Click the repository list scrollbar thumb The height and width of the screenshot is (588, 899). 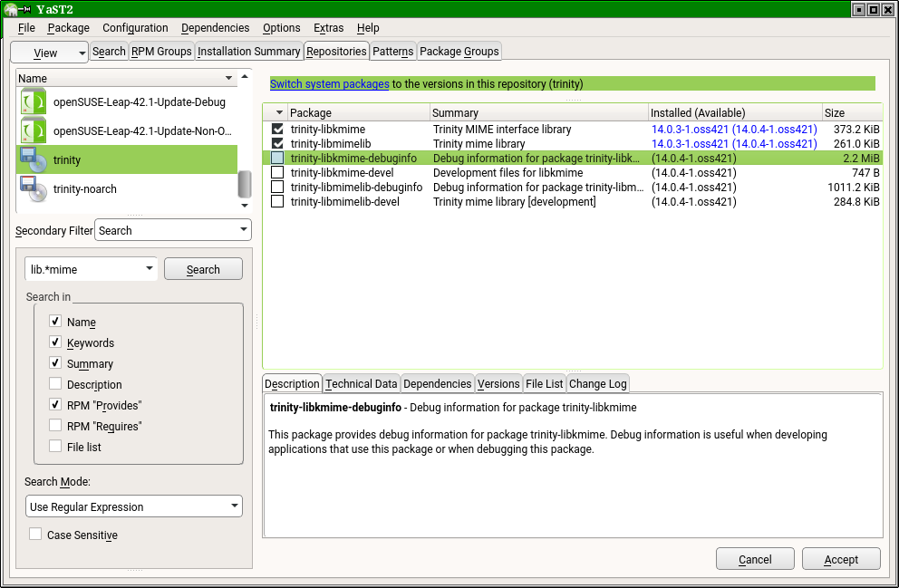pyautogui.click(x=245, y=184)
